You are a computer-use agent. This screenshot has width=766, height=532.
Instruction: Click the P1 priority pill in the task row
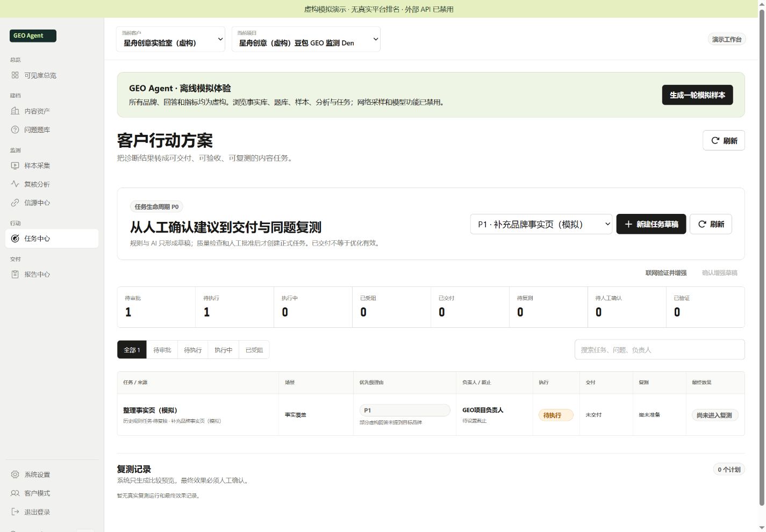coord(405,410)
